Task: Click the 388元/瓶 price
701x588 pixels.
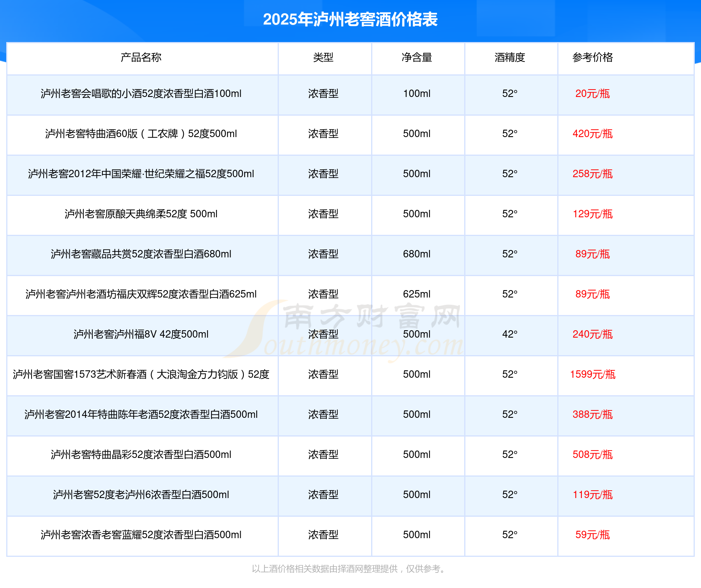Action: click(592, 414)
